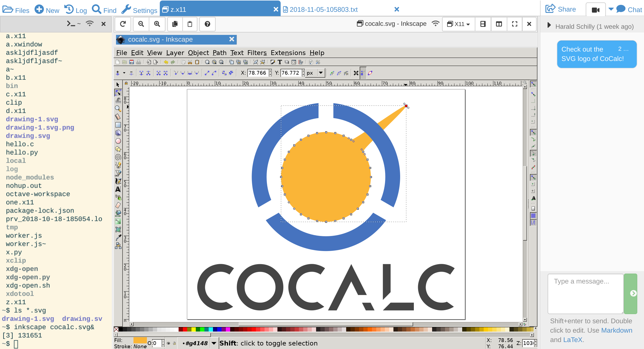The height and width of the screenshot is (349, 644).
Task: Expand the X11 frame type dropdown
Action: click(458, 24)
